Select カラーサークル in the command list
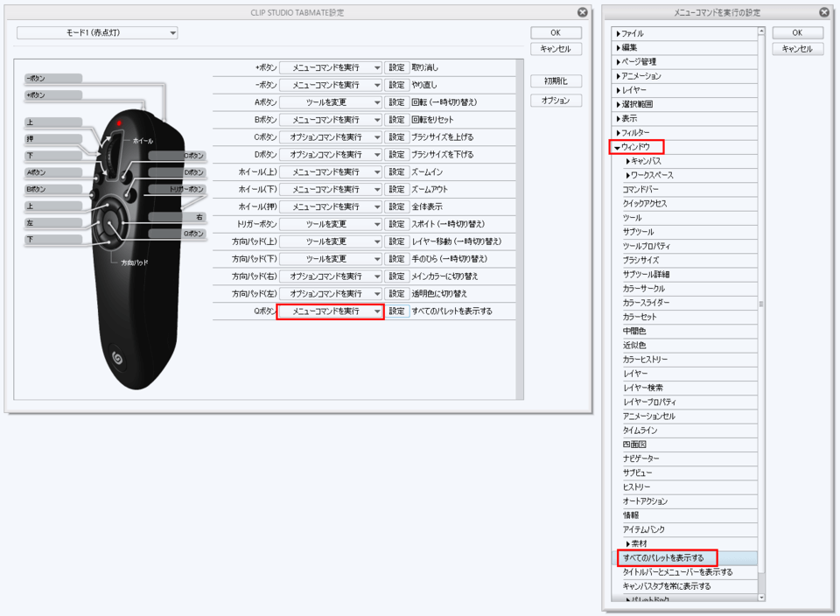 click(x=684, y=289)
